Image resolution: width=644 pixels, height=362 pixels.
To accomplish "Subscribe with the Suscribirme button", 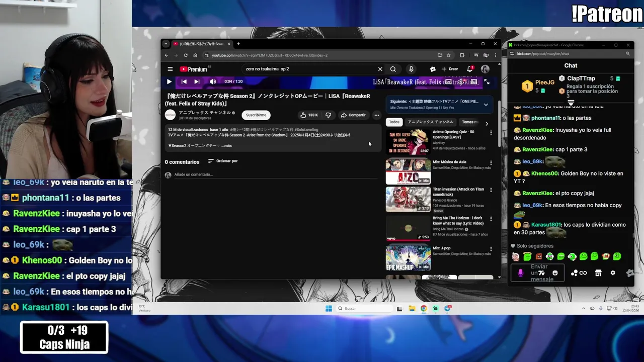I will [x=256, y=115].
